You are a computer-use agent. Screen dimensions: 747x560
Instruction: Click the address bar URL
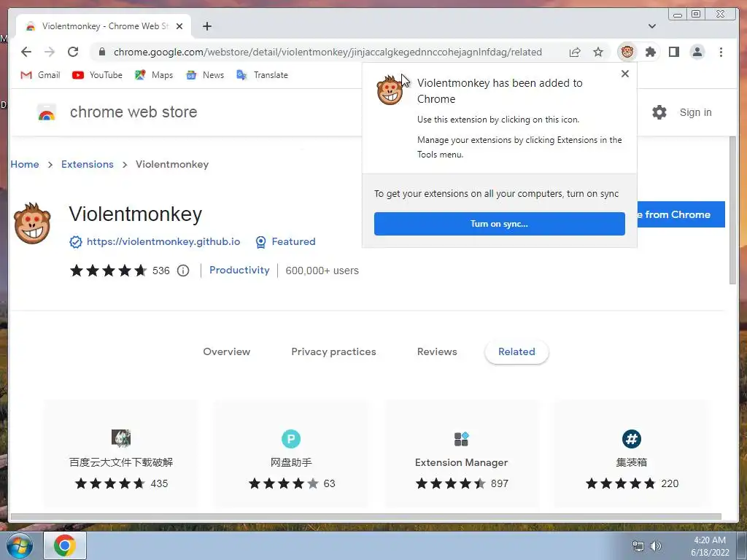(x=328, y=52)
